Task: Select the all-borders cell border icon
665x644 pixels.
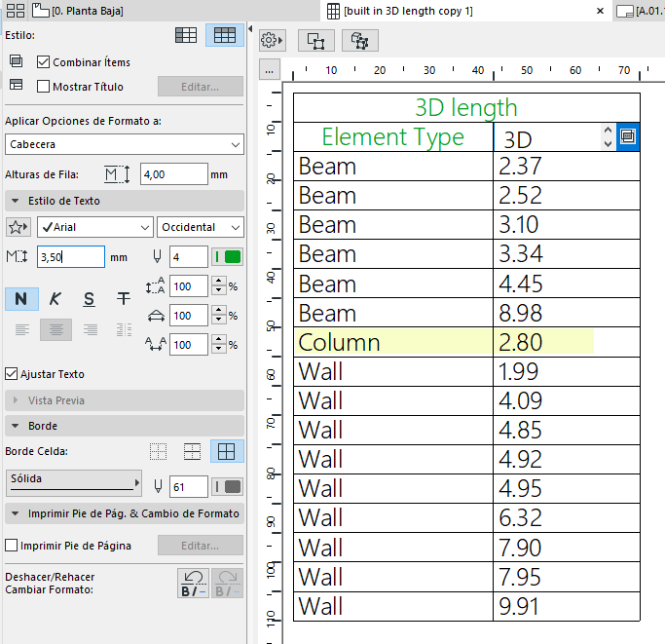Action: click(x=228, y=451)
